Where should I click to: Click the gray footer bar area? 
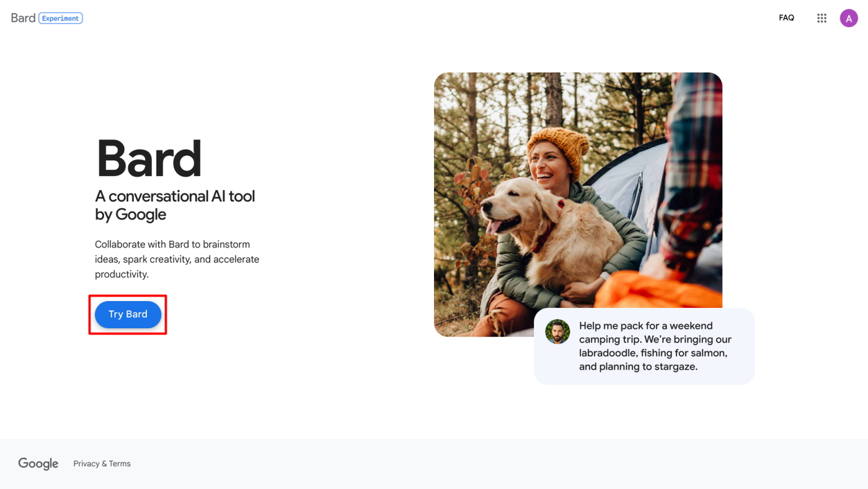tap(434, 464)
